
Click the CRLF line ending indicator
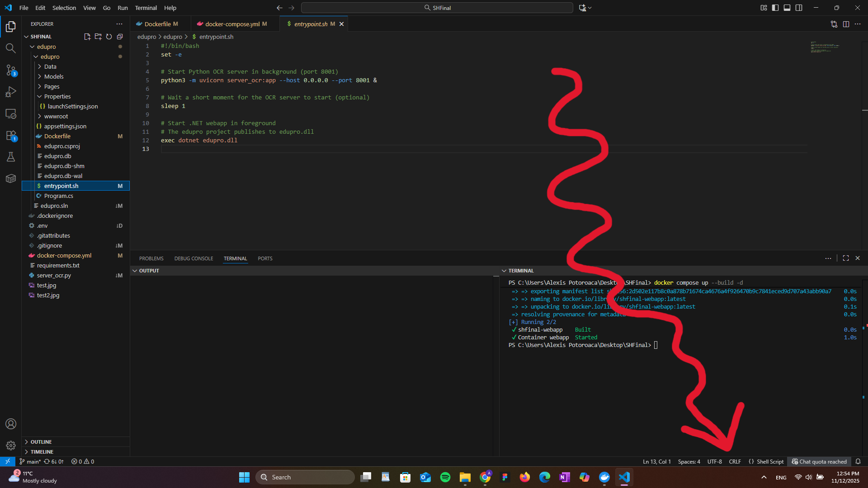(x=735, y=461)
